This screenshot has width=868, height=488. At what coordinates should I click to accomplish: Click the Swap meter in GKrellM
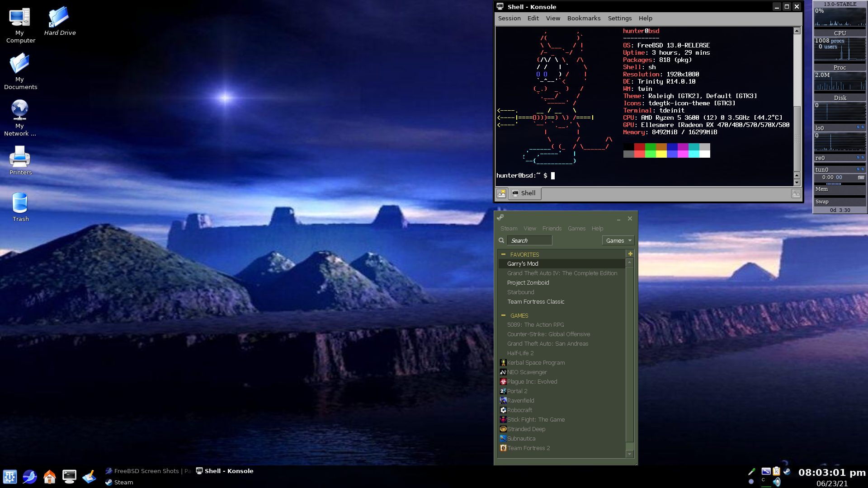(x=840, y=202)
